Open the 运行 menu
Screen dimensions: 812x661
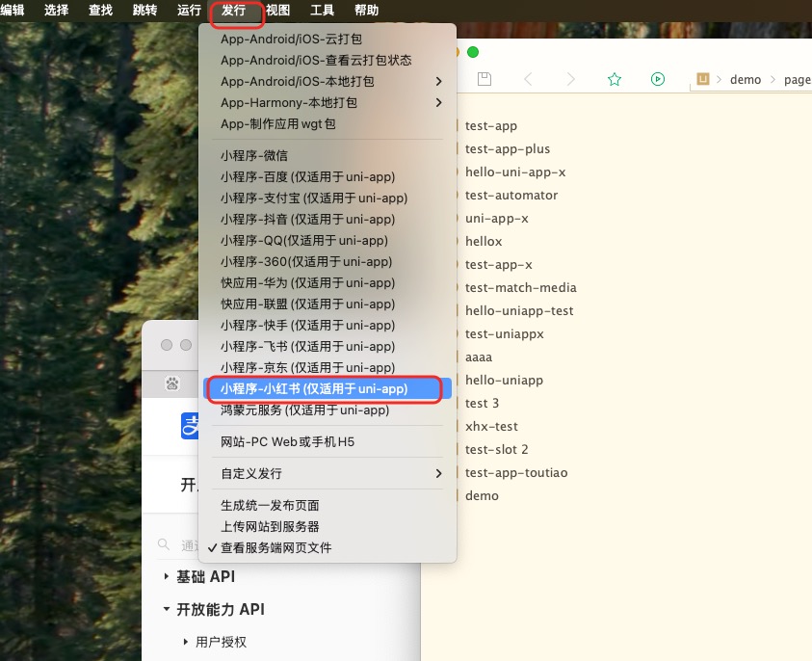(189, 10)
